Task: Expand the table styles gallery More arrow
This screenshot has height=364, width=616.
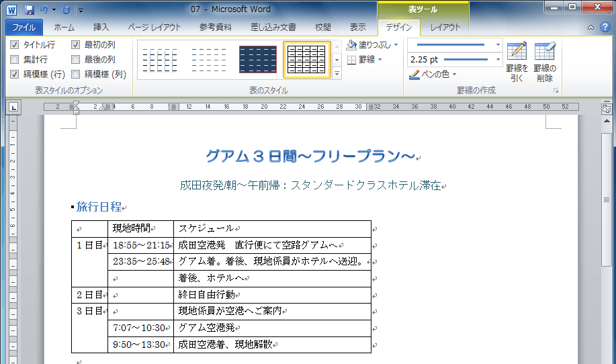Action: (x=337, y=73)
